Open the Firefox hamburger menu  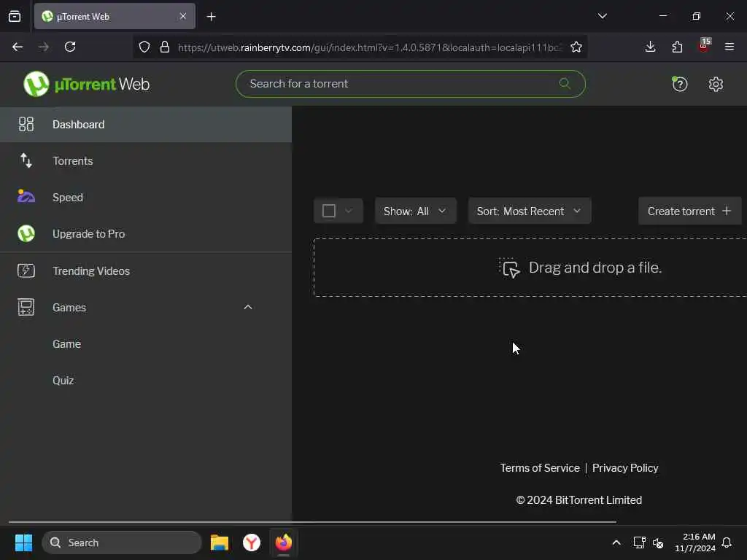(729, 47)
